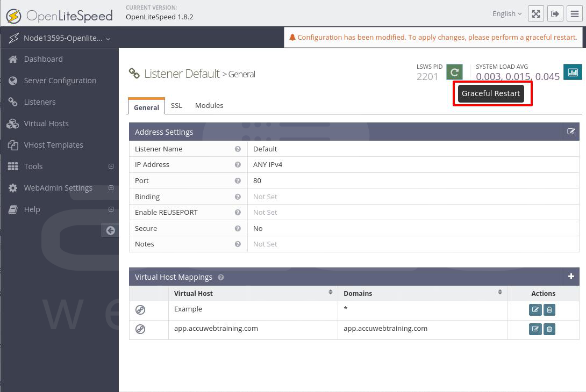Switch to the General tab
Image resolution: width=586 pixels, height=392 pixels.
pos(146,107)
